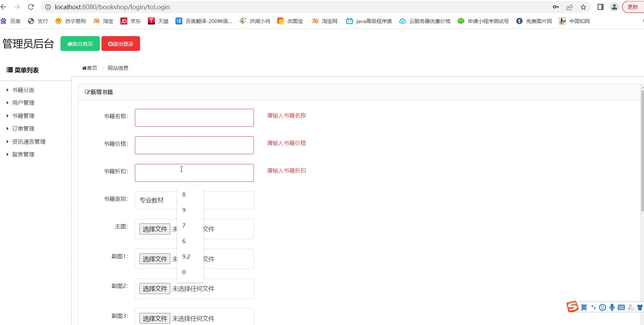The height and width of the screenshot is (325, 644).
Task: Toggle the IME punctuation mode icon
Action: click(x=593, y=307)
